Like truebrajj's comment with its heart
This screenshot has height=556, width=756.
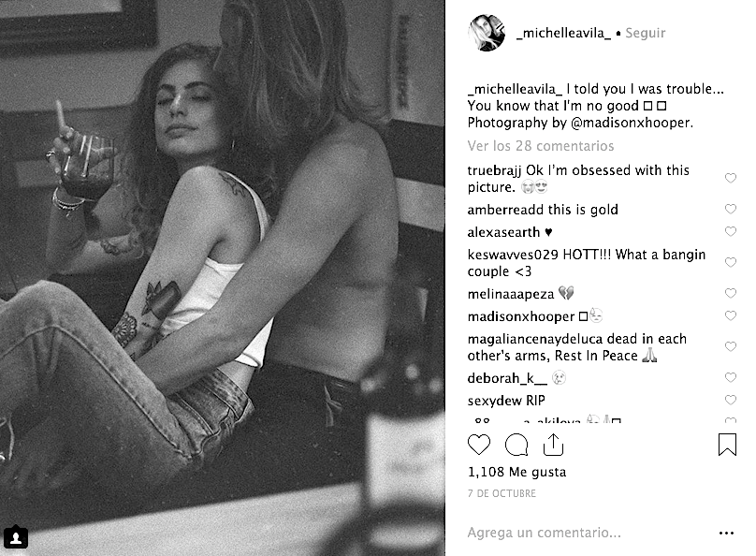(731, 179)
